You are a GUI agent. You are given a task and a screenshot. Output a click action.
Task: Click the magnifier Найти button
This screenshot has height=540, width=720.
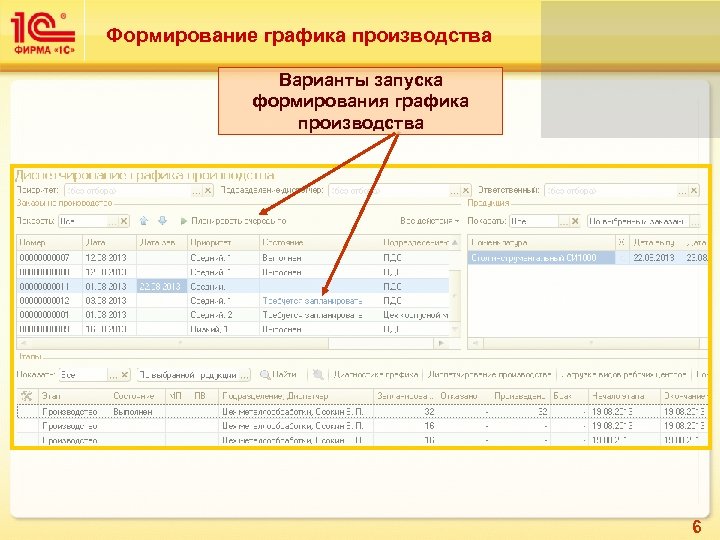pyautogui.click(x=278, y=375)
